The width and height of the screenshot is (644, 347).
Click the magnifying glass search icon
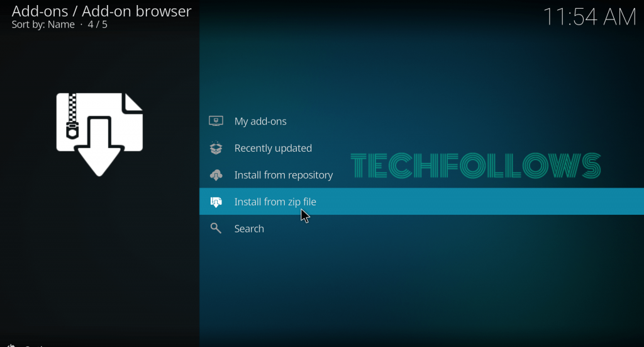pos(216,228)
